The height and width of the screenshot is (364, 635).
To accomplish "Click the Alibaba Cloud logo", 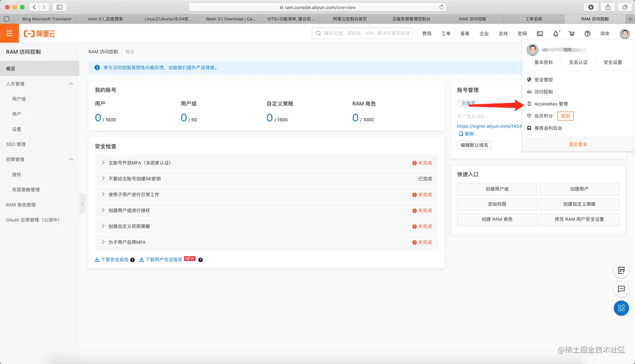I will click(x=39, y=34).
